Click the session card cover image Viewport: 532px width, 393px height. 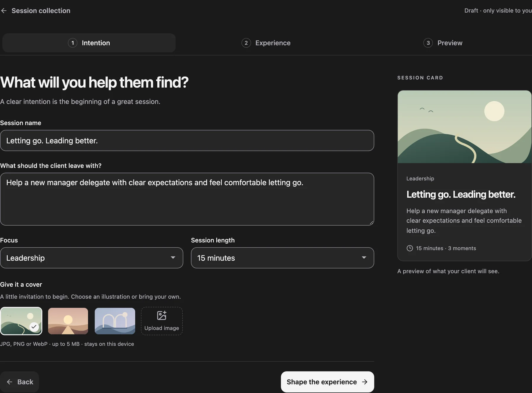465,127
